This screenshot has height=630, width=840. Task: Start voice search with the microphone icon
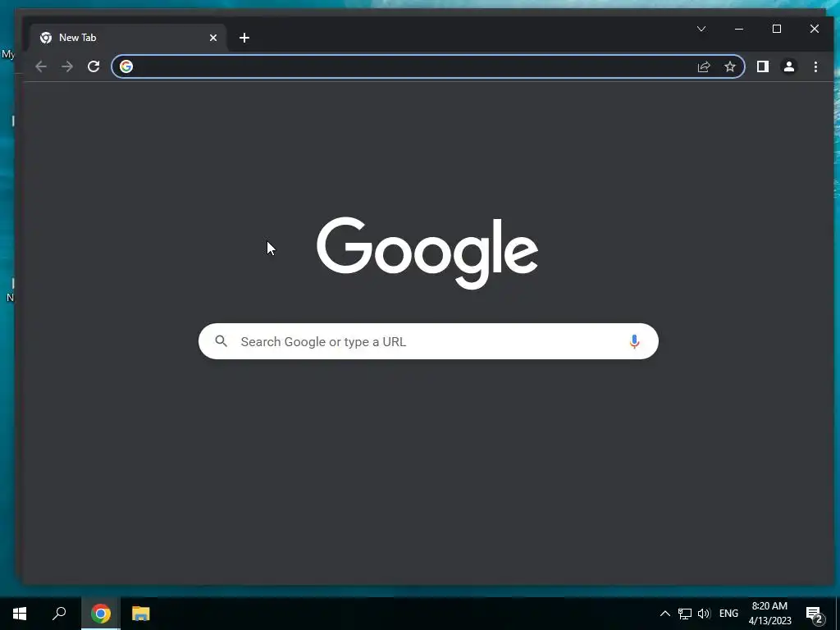634,341
